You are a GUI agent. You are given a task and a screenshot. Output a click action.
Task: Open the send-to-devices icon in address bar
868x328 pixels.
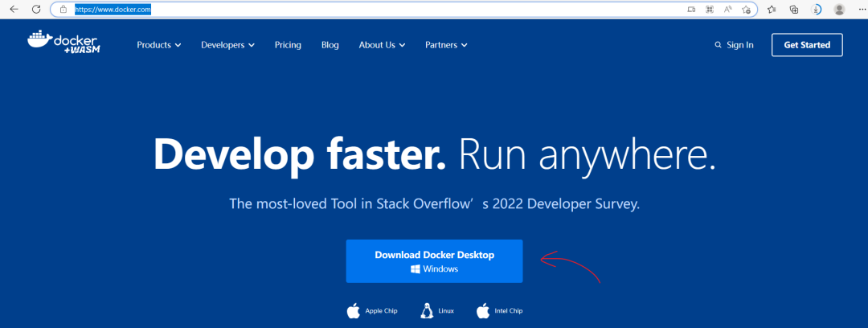pyautogui.click(x=691, y=10)
